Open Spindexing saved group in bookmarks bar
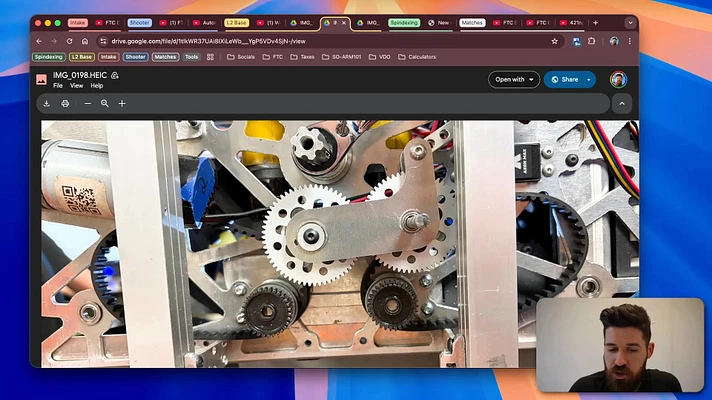Viewport: 712px width, 400px height. 49,57
